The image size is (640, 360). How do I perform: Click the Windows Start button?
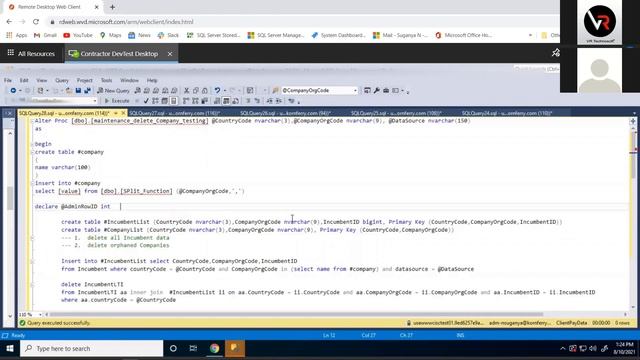tap(10, 349)
